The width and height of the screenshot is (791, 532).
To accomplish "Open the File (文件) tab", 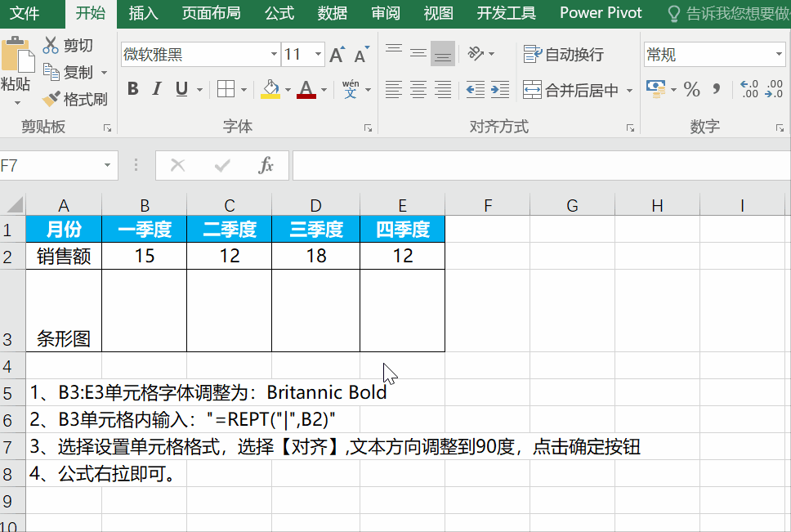I will (x=25, y=13).
